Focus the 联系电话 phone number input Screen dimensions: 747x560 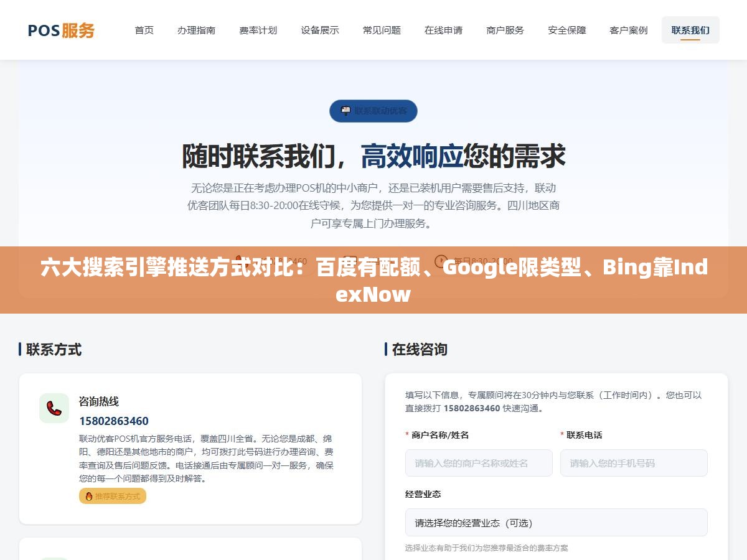[634, 463]
